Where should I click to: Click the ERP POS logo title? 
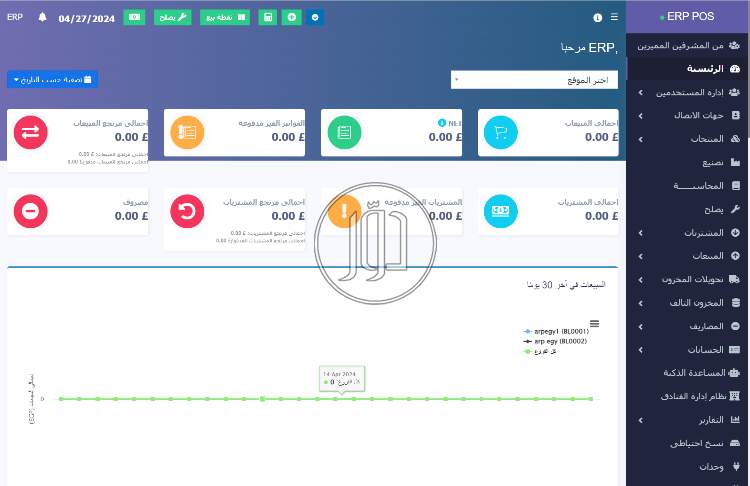click(x=688, y=17)
